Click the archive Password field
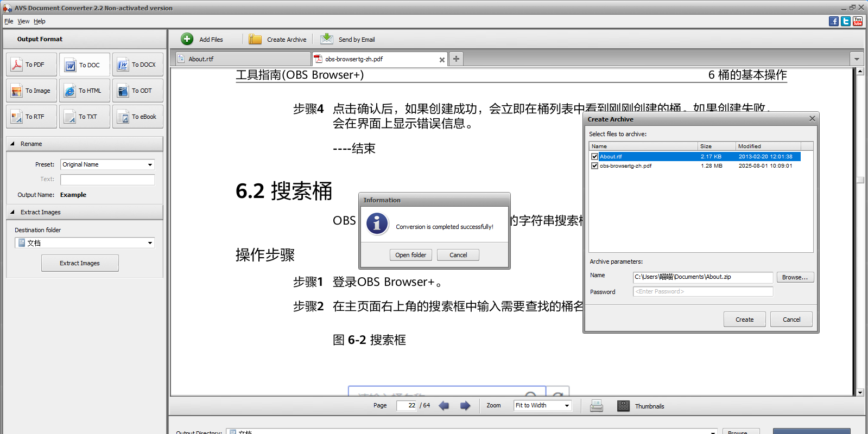Screen dimensions: 868x434 coord(703,292)
